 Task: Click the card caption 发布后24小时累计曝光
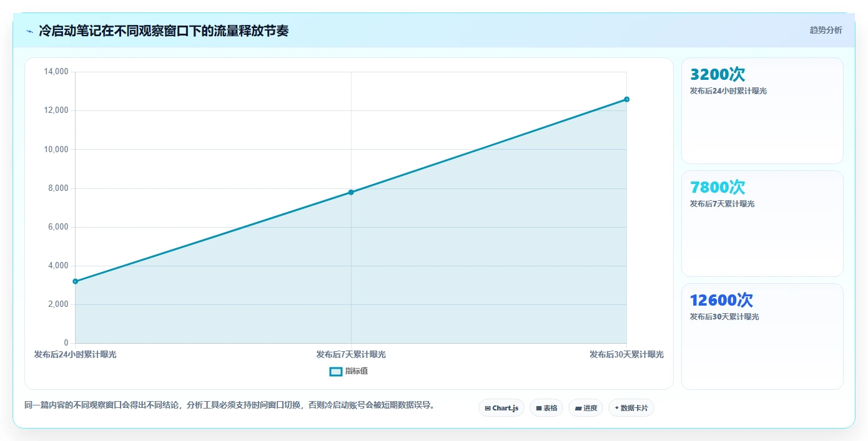pos(728,91)
